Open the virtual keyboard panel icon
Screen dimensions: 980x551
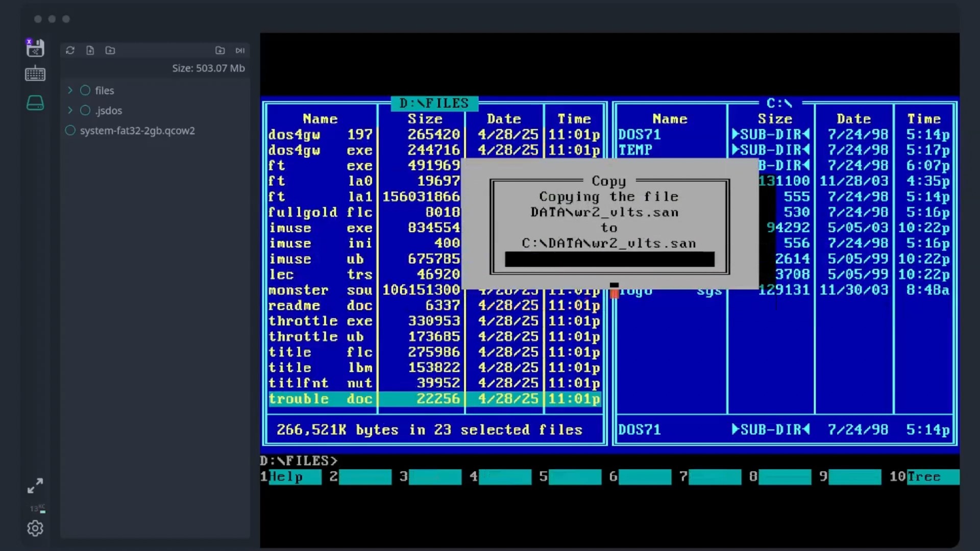(35, 74)
